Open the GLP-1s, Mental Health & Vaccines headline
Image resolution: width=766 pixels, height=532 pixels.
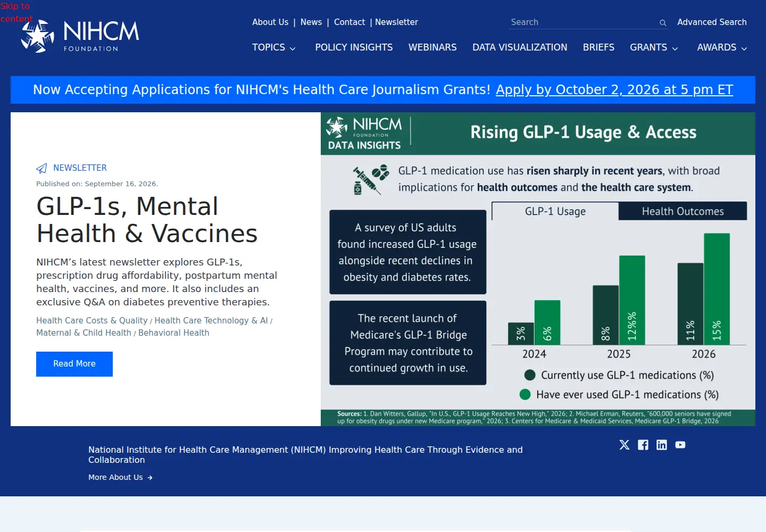coord(147,220)
